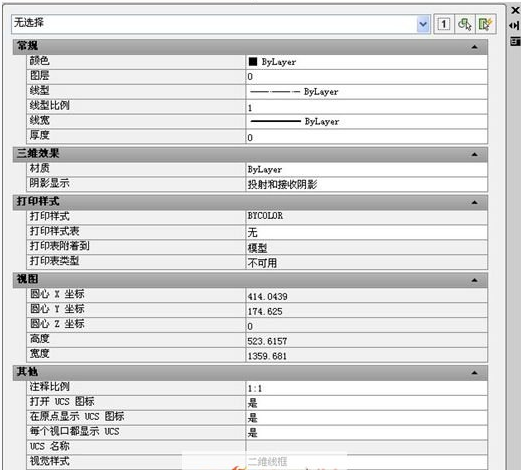Click the 宽度 value 1359.681
Viewport: 521px width, 470px height.
(x=367, y=356)
